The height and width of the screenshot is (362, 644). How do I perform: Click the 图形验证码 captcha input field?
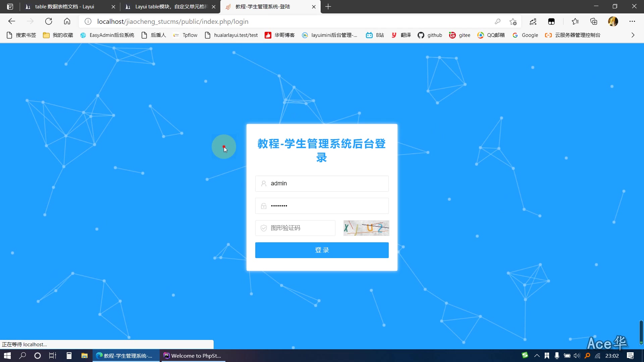pyautogui.click(x=295, y=228)
